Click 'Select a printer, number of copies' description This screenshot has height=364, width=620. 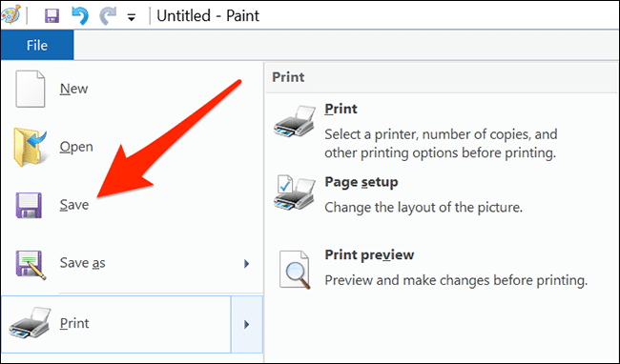[441, 144]
